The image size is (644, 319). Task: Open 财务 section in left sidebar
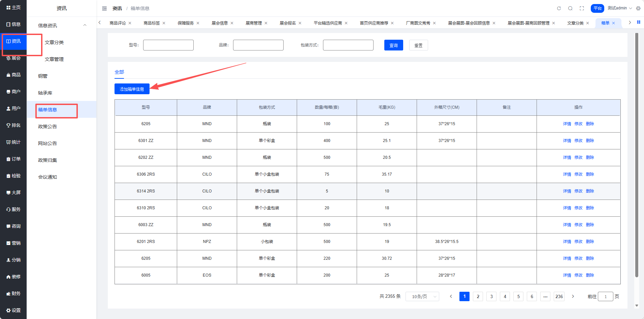(13, 293)
